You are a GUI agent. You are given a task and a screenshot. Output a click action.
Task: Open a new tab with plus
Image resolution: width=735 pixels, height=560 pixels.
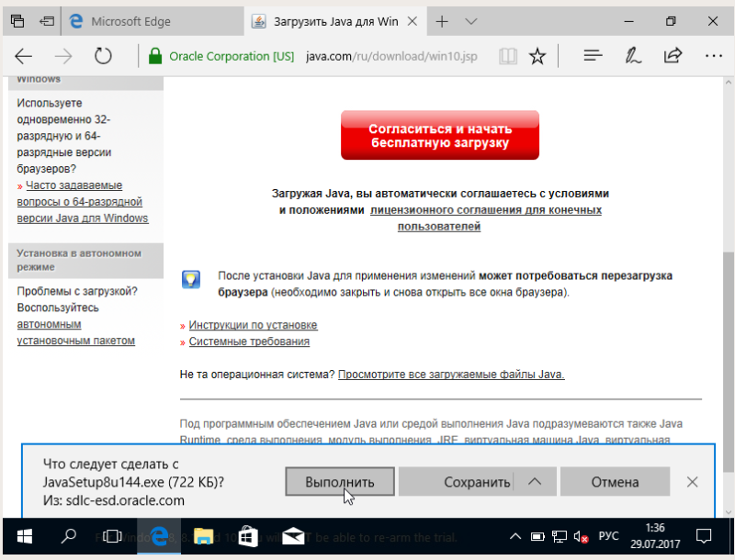click(442, 21)
